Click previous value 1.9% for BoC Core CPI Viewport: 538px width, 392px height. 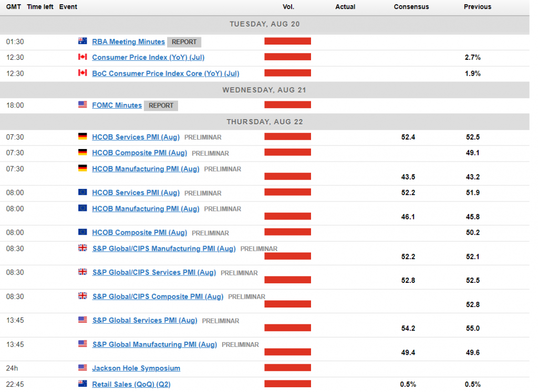click(473, 73)
